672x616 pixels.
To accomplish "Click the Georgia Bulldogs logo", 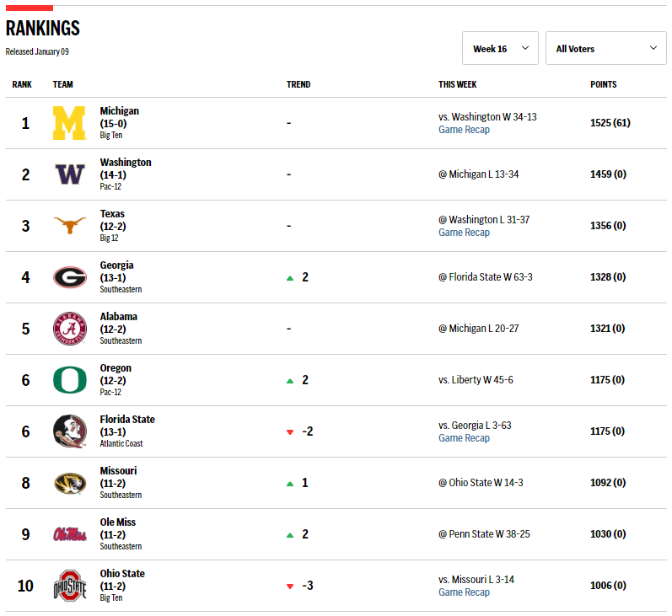I will 70,277.
